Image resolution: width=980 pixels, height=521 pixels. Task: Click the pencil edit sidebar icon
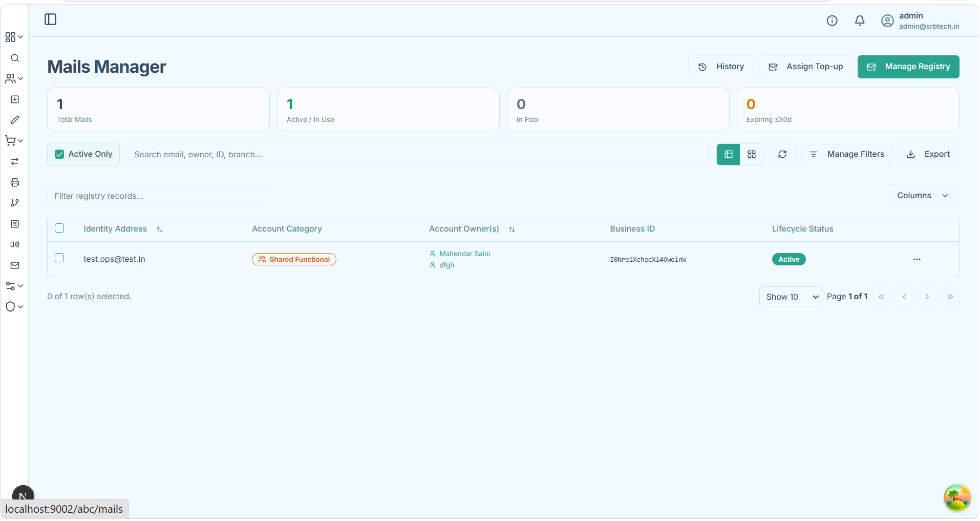[x=15, y=120]
